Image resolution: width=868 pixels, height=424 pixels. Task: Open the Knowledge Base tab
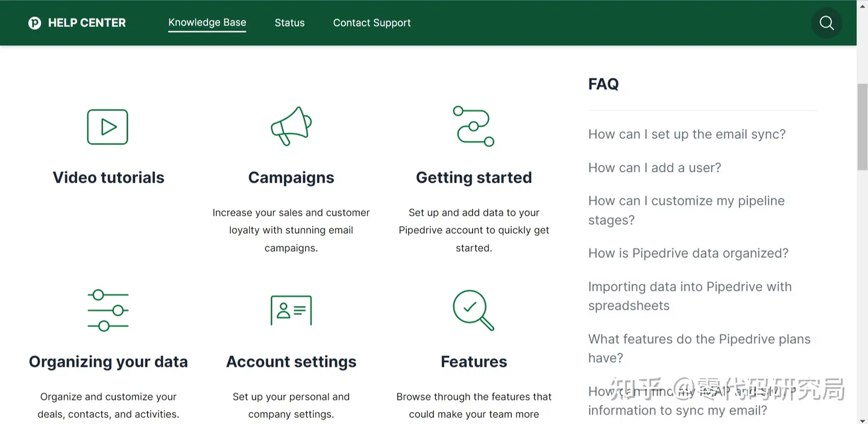[x=207, y=23]
